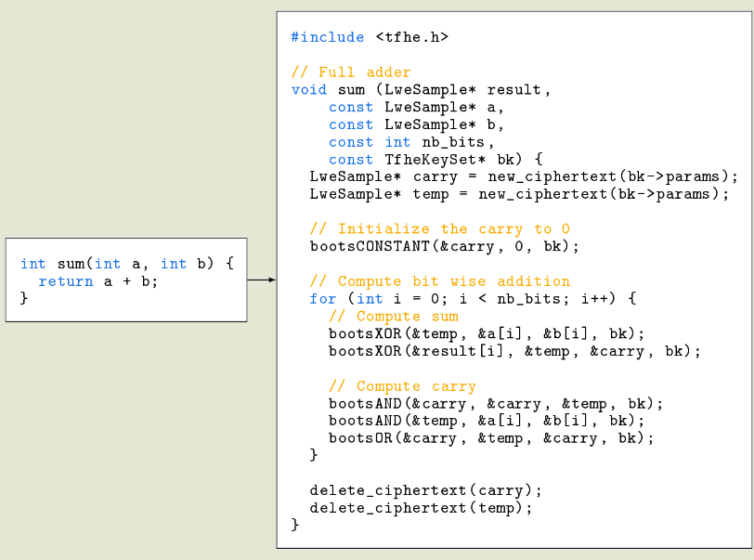Click the "// Full adder" comment
The height and width of the screenshot is (560, 754).
(350, 72)
